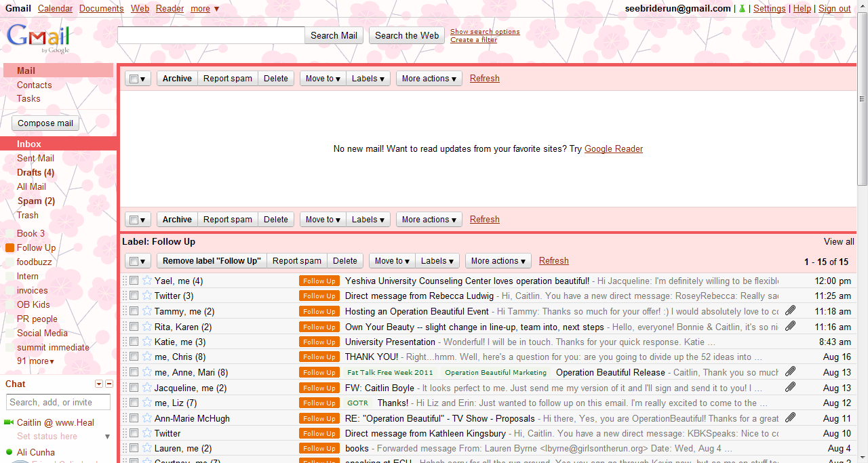
Task: Click the green availability dot beside Ali Cunha
Action: [9, 452]
